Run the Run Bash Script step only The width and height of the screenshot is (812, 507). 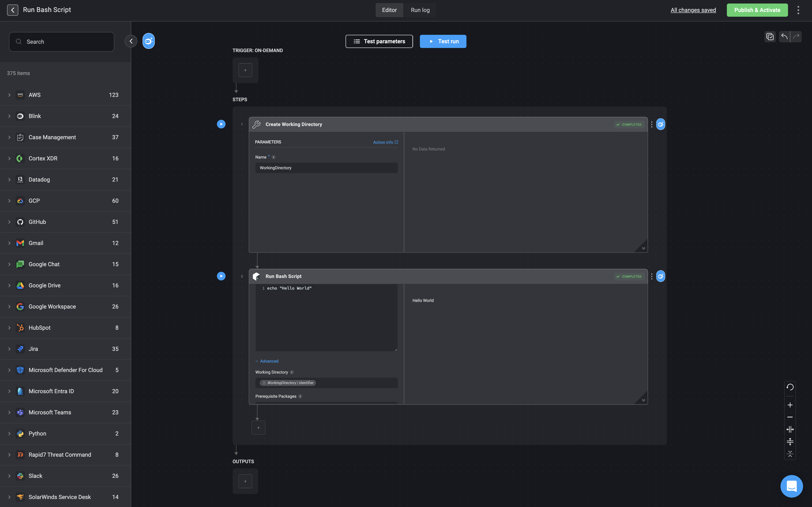coord(221,276)
